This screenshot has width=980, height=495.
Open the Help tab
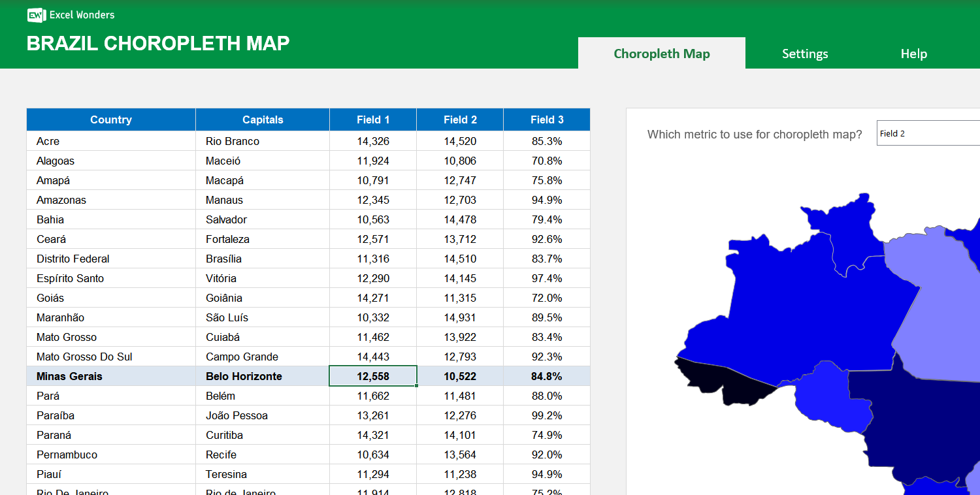click(x=913, y=54)
